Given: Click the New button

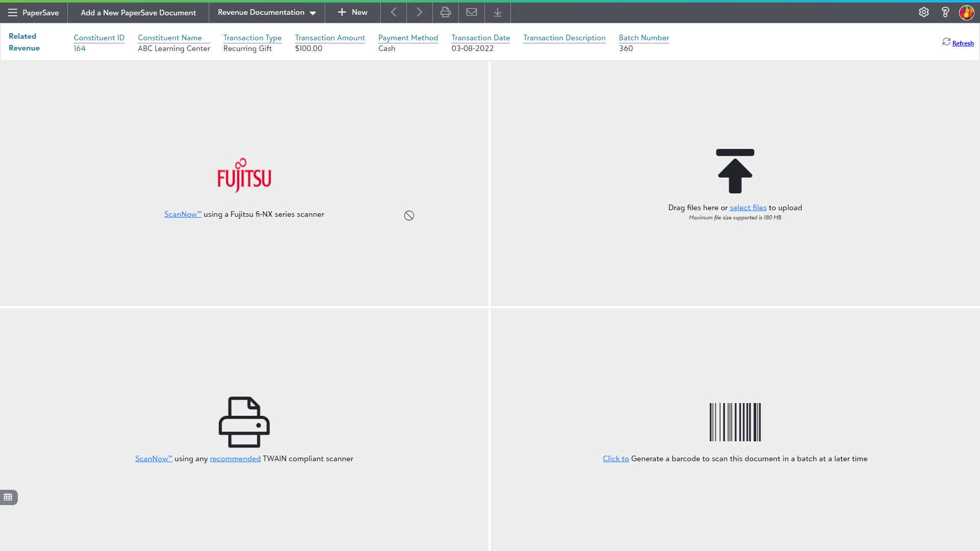Looking at the screenshot, I should [x=352, y=12].
